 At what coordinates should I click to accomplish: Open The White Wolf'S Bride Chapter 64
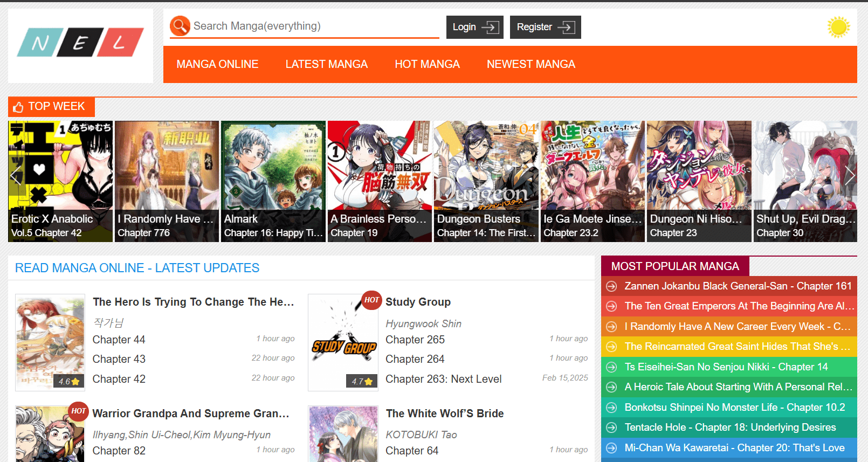pyautogui.click(x=412, y=451)
